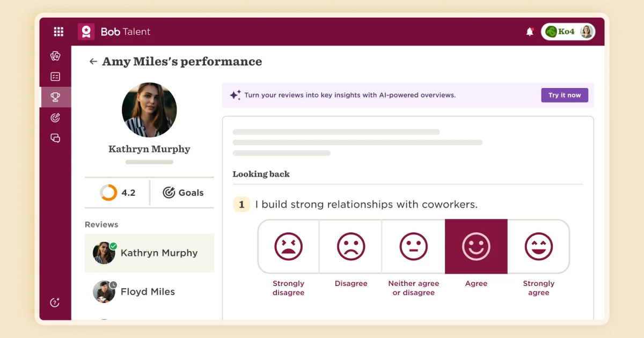
Task: Click the Bob Talent logo badge
Action: point(86,31)
